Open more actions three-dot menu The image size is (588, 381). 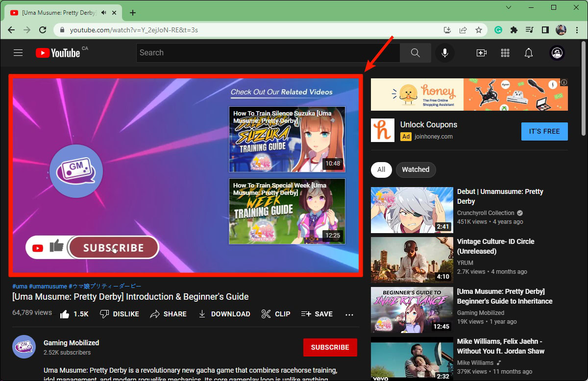(349, 314)
